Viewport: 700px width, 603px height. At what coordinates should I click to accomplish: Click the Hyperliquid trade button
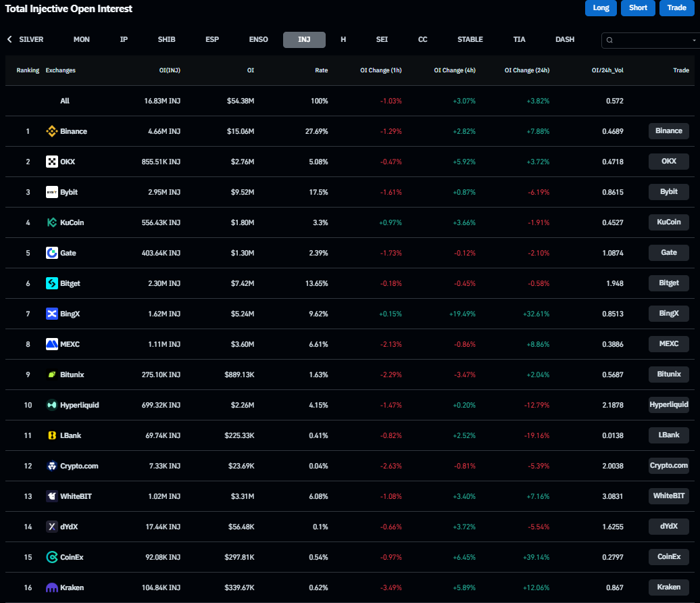point(669,404)
